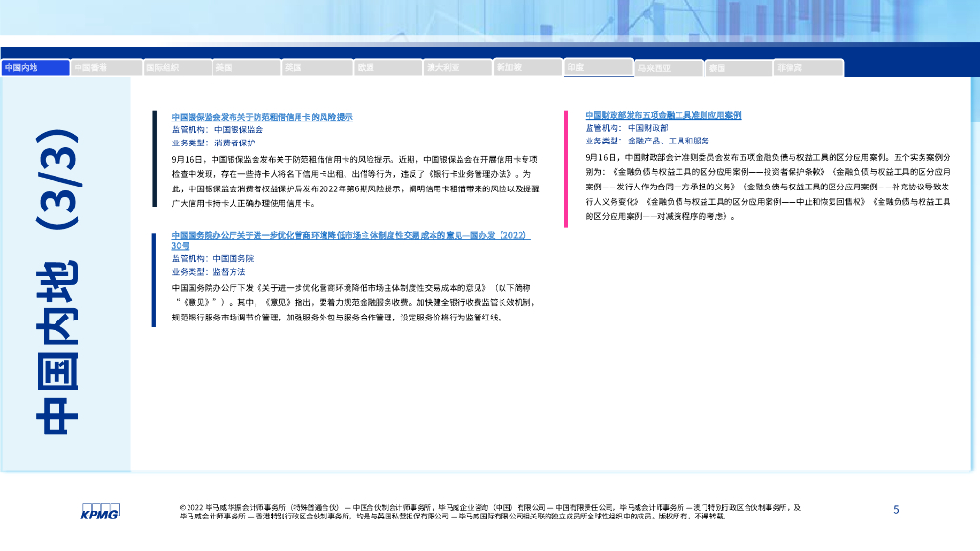Select the 中国内地 tab
This screenshot has width=980, height=551.
[x=35, y=68]
